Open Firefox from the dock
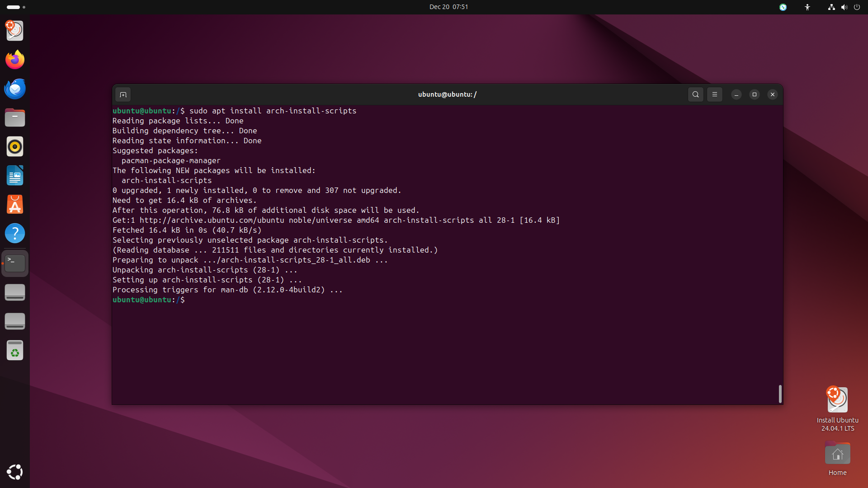The image size is (868, 488). (15, 60)
